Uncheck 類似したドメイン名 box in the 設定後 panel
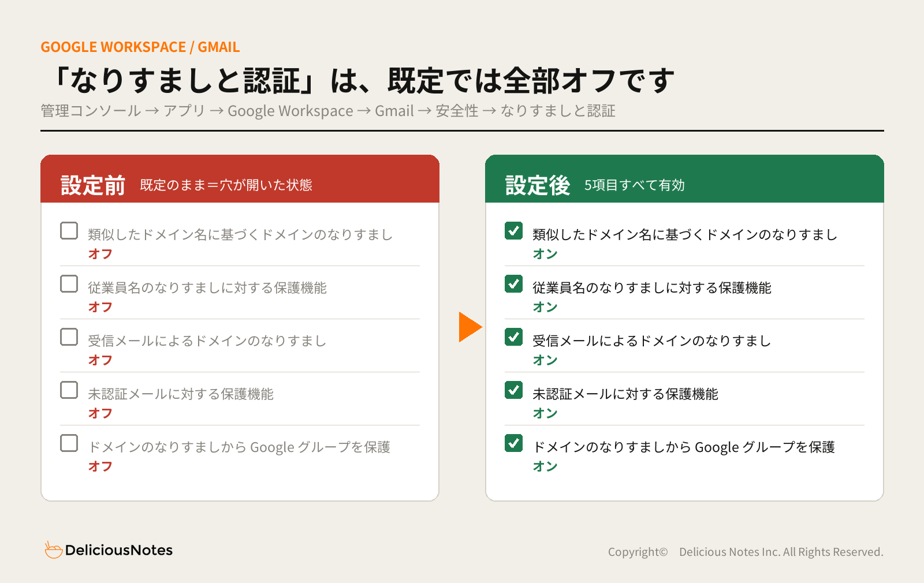The width and height of the screenshot is (924, 583). [514, 231]
